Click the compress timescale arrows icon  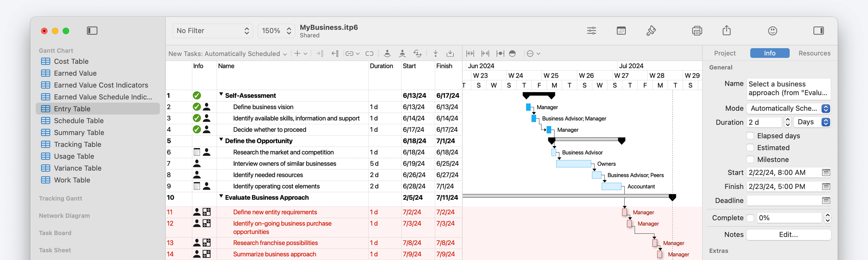click(485, 53)
